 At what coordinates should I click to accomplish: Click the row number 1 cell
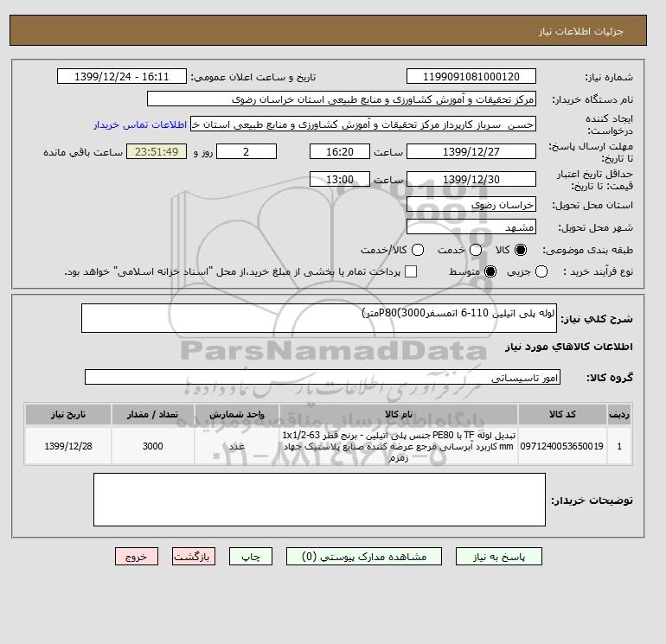[x=619, y=446]
